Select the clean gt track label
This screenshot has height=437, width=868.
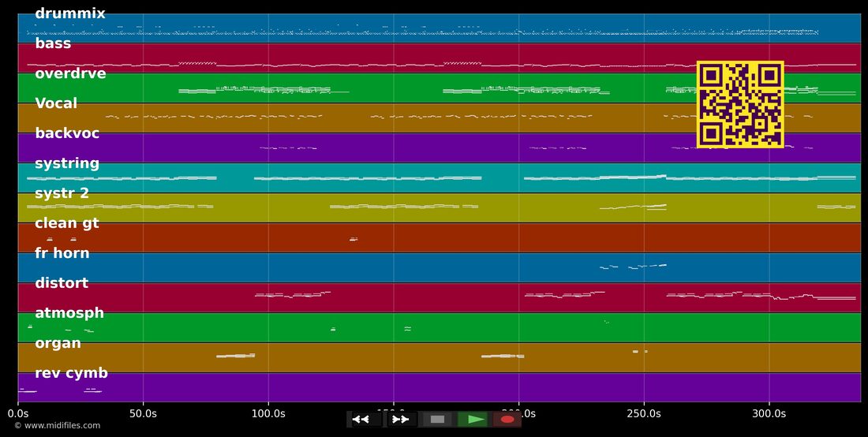pyautogui.click(x=67, y=223)
